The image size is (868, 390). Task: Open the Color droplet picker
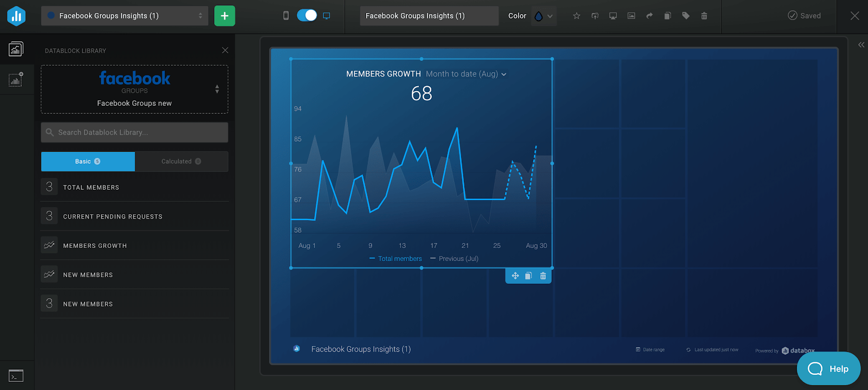pos(543,16)
